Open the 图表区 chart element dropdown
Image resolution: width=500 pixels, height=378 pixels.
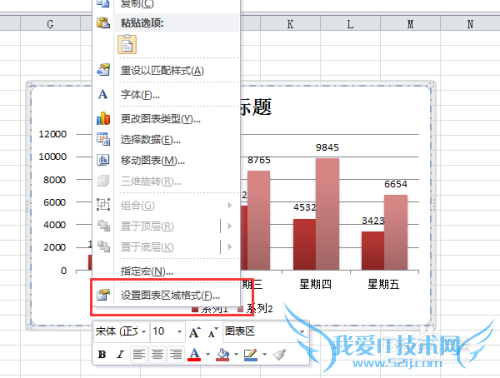(302, 332)
